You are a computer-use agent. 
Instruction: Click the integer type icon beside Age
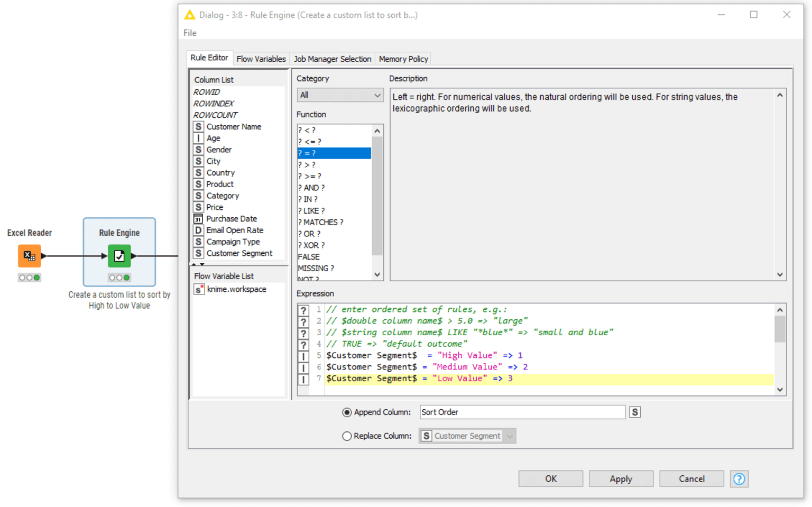coord(198,139)
